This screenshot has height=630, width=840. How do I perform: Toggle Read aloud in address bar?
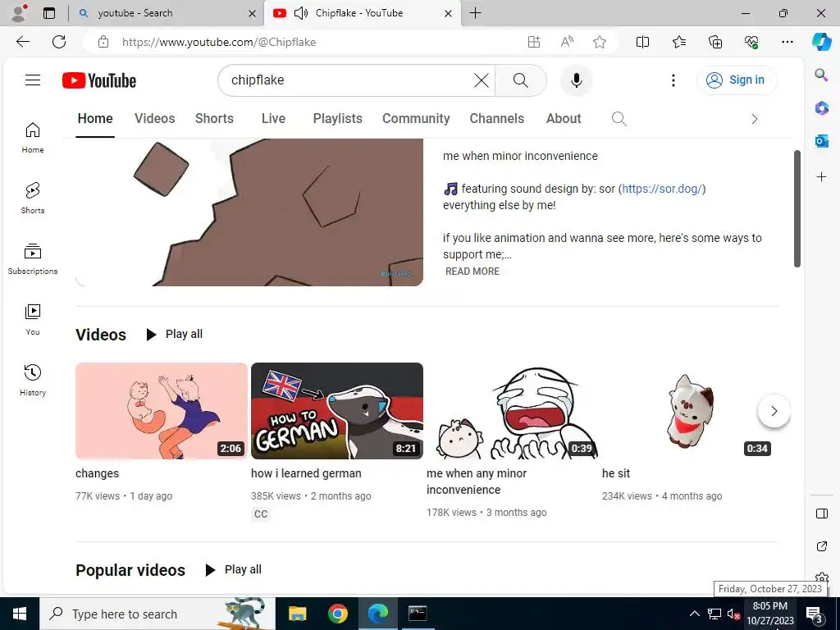click(x=567, y=42)
